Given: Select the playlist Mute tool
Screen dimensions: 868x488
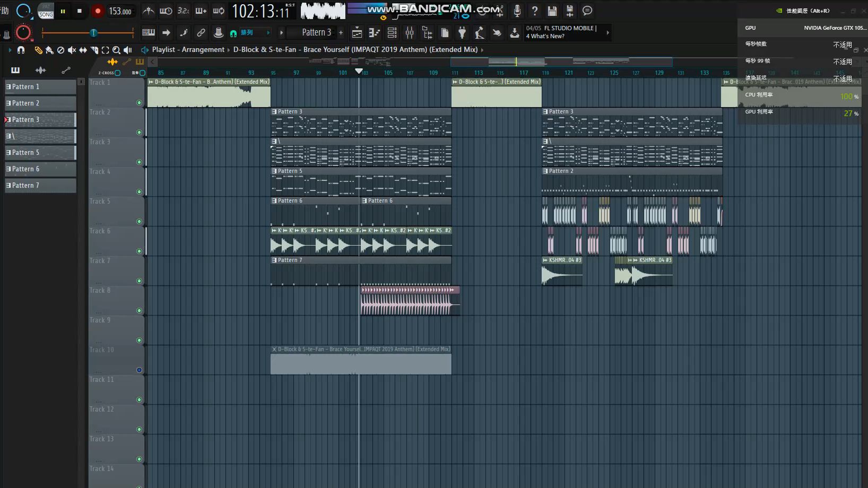Looking at the screenshot, I should [72, 50].
